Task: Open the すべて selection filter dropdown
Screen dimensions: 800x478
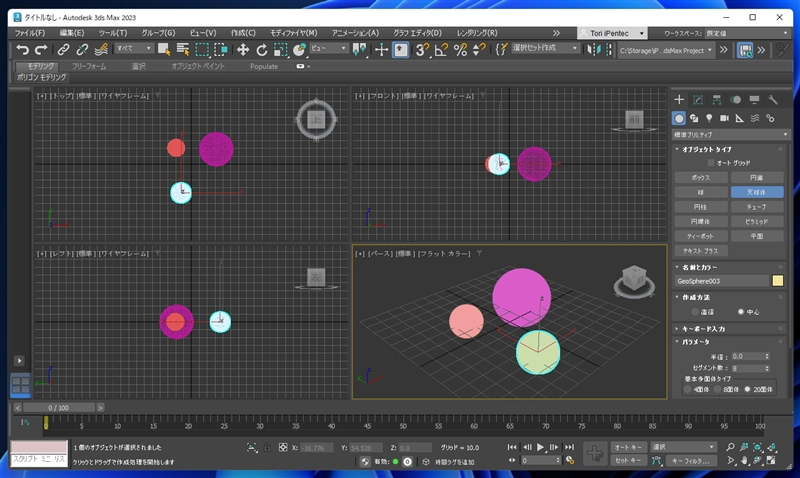Action: tap(134, 48)
